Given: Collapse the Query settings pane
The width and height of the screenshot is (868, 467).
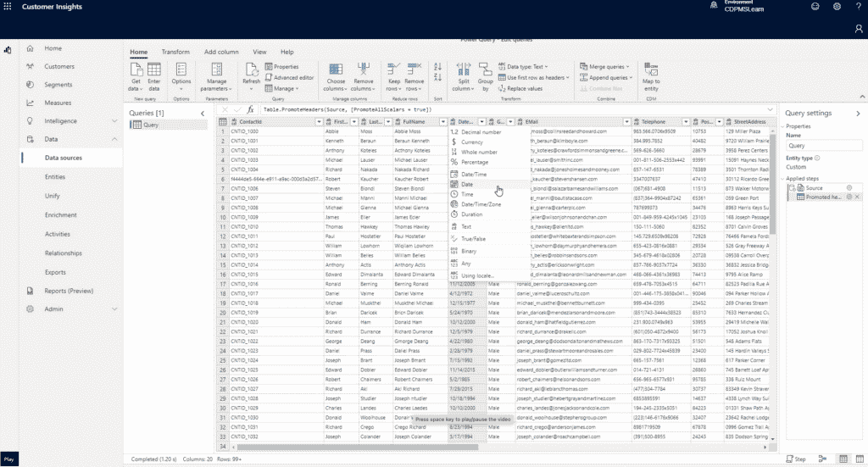Looking at the screenshot, I should coord(858,114).
